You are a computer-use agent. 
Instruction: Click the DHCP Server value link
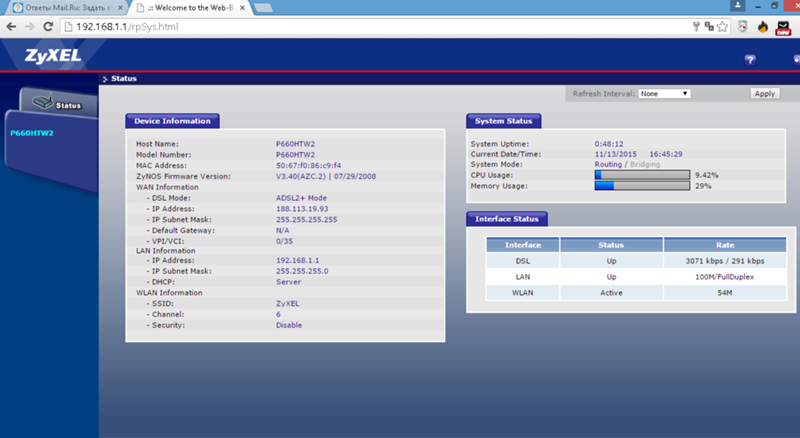point(288,282)
